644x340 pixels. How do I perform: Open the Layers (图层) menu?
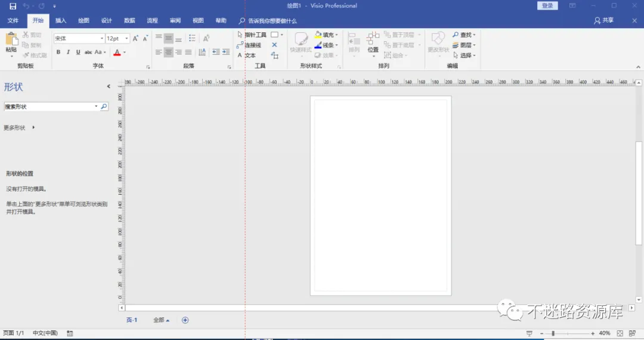point(464,45)
